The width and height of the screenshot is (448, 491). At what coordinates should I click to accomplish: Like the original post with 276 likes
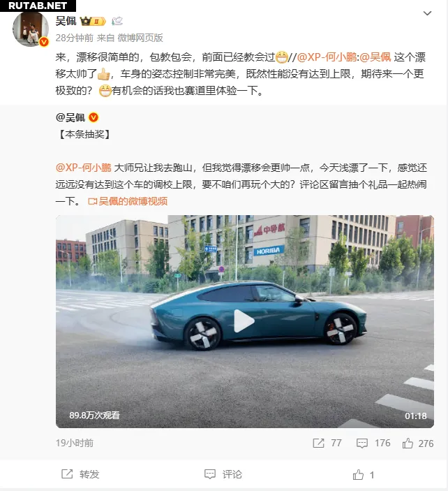coord(418,444)
